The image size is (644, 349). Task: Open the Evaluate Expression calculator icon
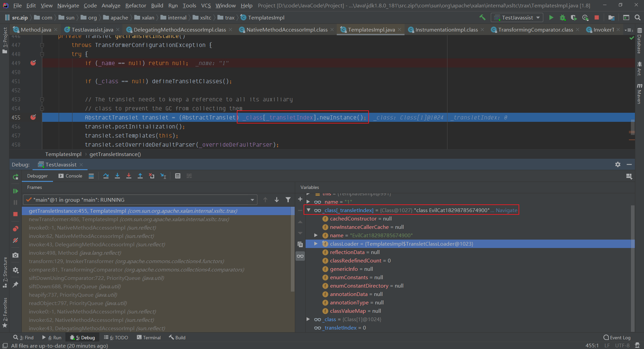coord(178,176)
